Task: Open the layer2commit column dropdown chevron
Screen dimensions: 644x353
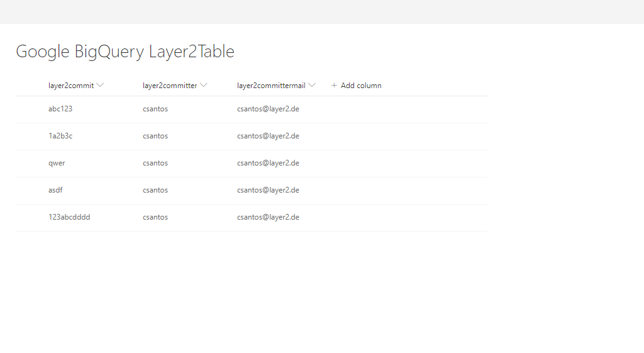Action: click(x=100, y=85)
